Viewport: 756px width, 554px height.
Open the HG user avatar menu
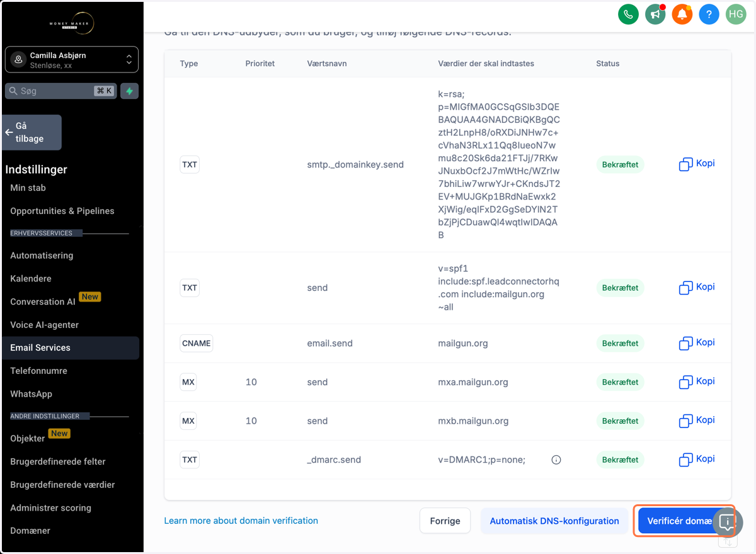point(736,14)
